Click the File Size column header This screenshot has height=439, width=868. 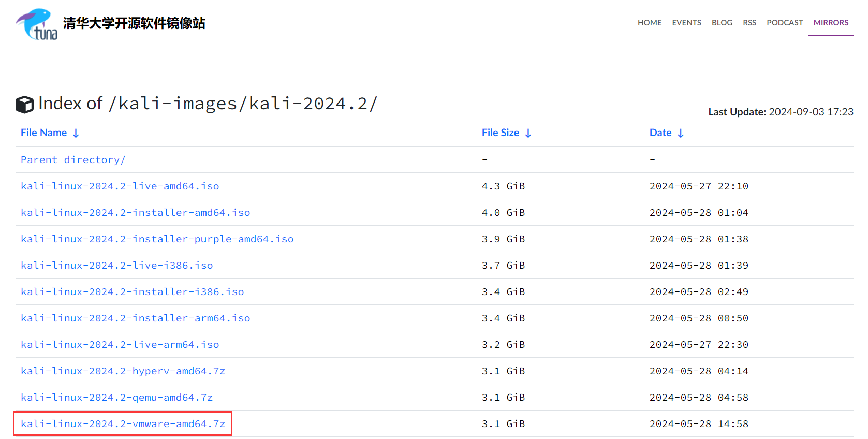(x=501, y=133)
